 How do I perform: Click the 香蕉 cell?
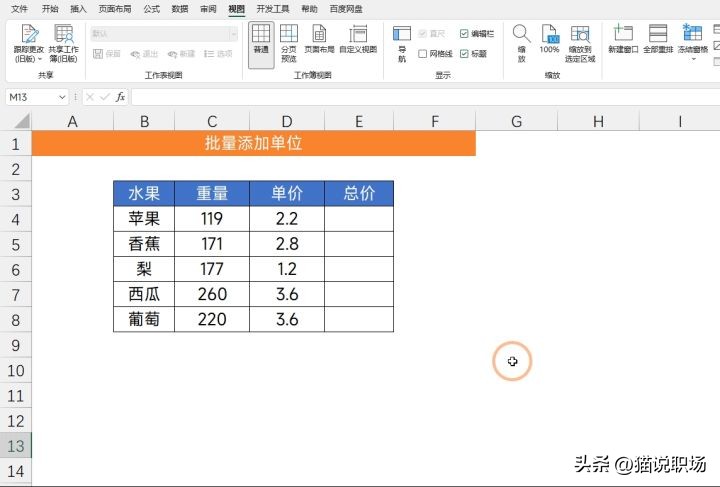pos(144,244)
